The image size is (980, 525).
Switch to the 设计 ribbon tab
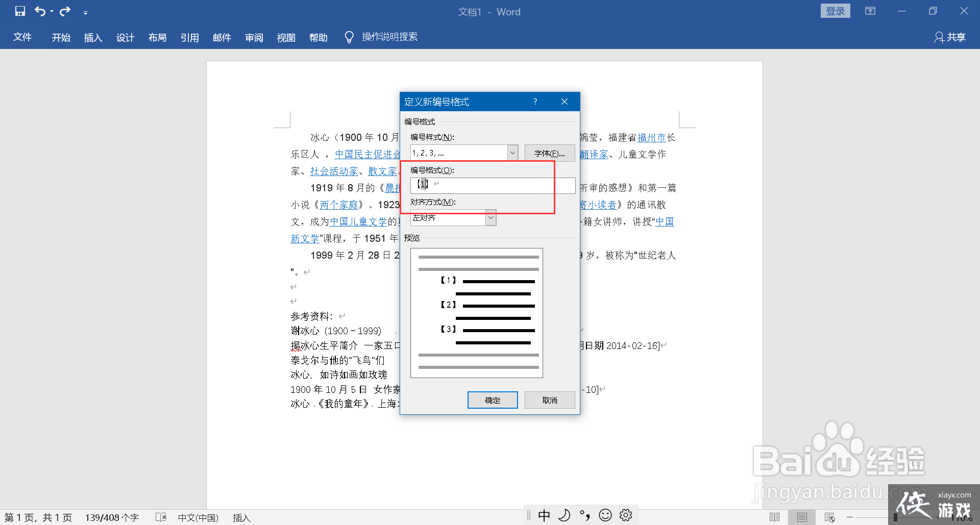(x=126, y=37)
